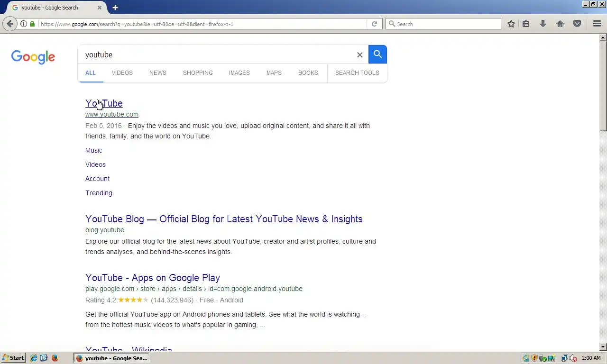The width and height of the screenshot is (607, 364).
Task: Launch second quick launch icon beside IE
Action: coord(44,358)
